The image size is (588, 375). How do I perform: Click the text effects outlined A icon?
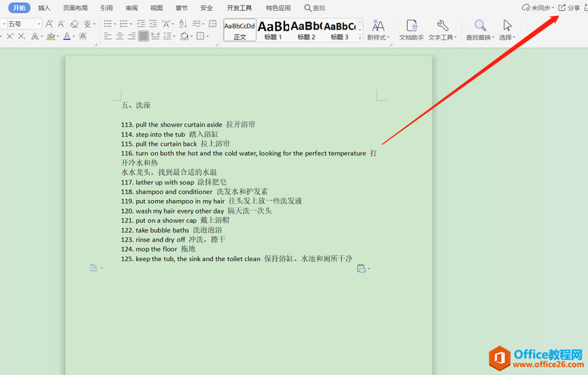pos(35,36)
